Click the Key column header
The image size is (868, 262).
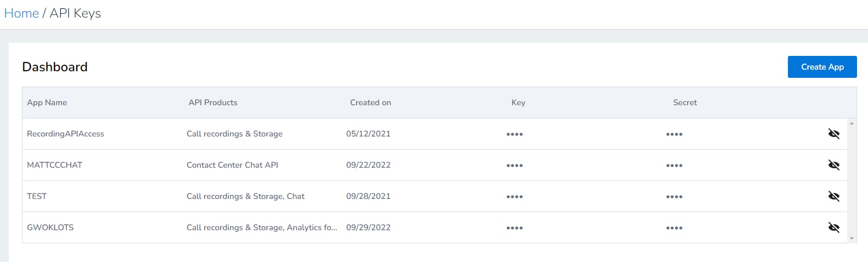pos(518,102)
